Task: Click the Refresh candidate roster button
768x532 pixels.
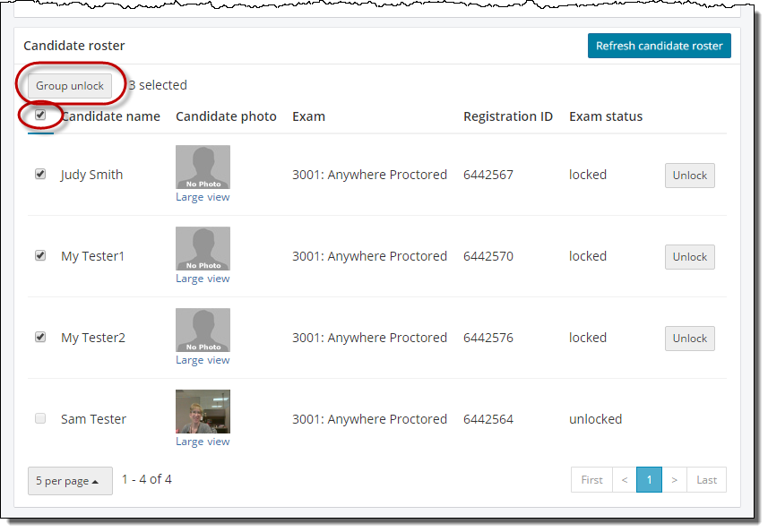Action: (659, 46)
